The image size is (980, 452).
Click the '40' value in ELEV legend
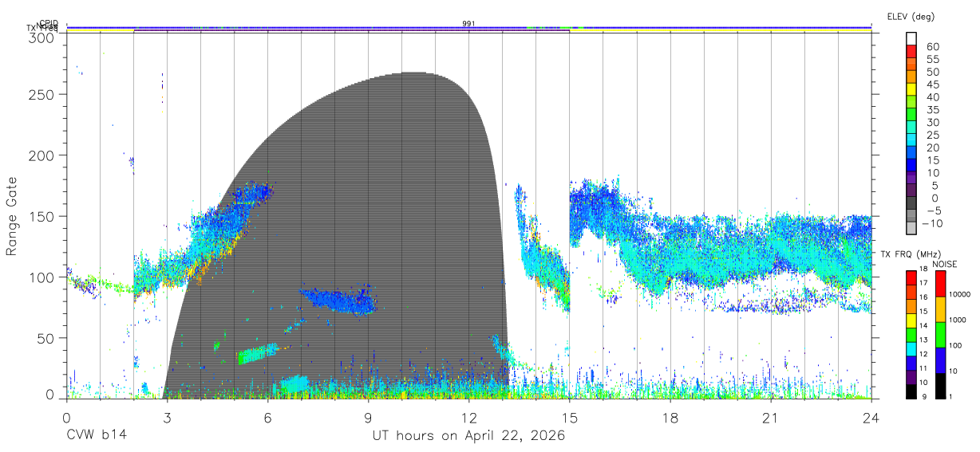[932, 97]
